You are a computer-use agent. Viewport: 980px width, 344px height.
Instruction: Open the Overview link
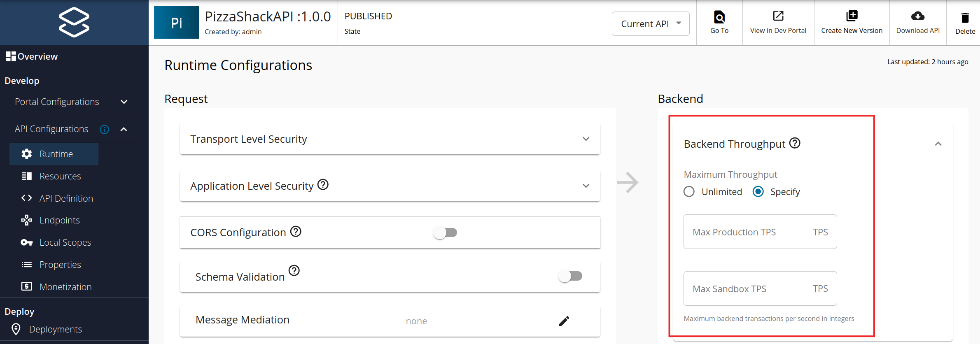[x=37, y=56]
